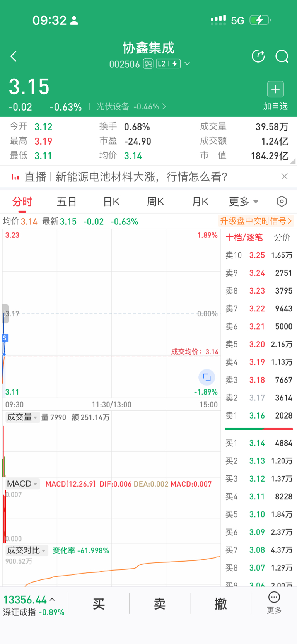Open the 更多 chart period dropdown
The width and height of the screenshot is (297, 644).
(243, 202)
